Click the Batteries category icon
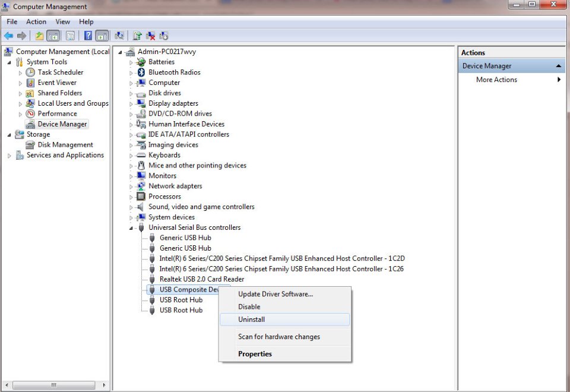The width and height of the screenshot is (570, 392). (x=141, y=62)
